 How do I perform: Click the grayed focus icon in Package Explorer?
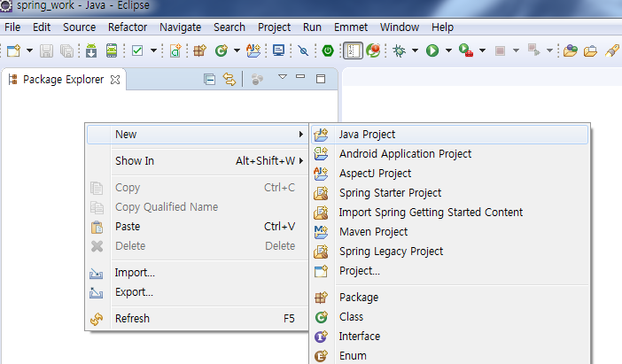(x=257, y=80)
